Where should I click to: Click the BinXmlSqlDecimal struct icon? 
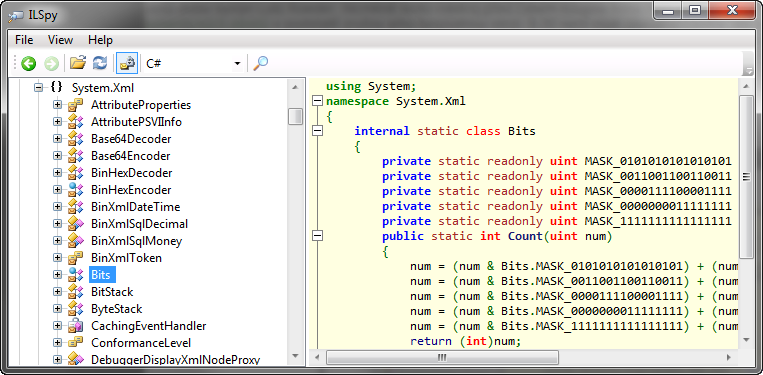point(75,224)
